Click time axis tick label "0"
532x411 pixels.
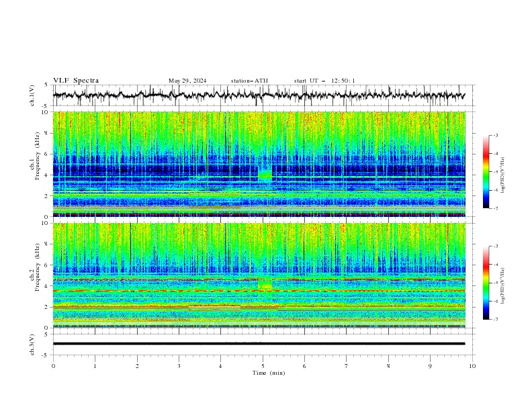coord(53,366)
